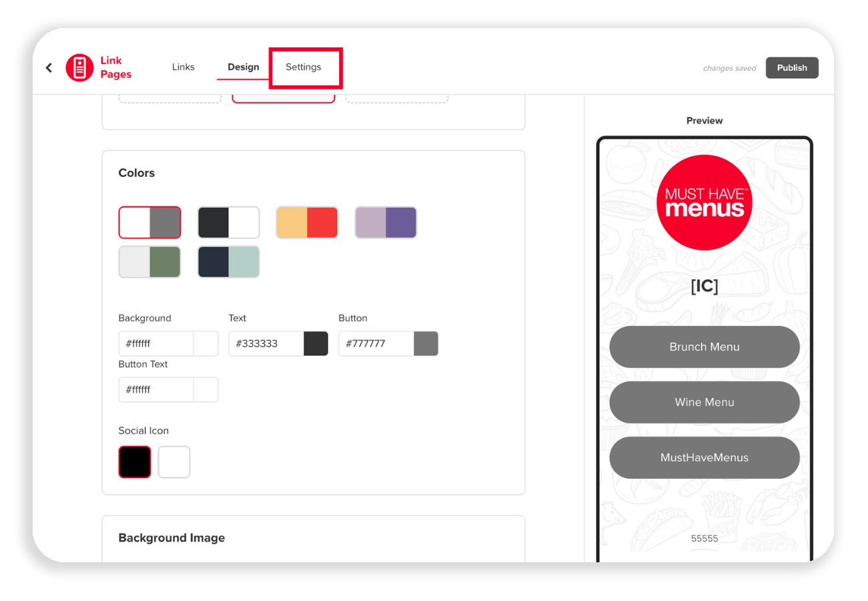868x601 pixels.
Task: Select the black and white color palette
Action: pyautogui.click(x=228, y=222)
